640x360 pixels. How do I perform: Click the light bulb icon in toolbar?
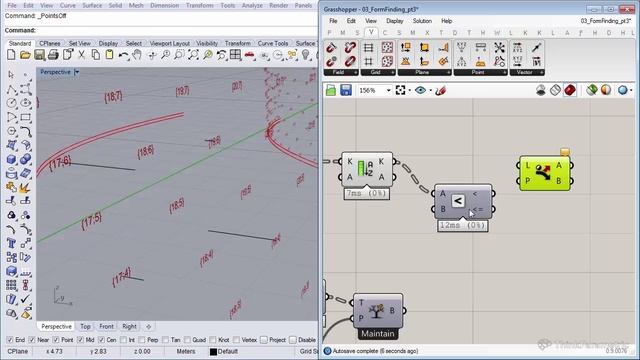(x=305, y=55)
